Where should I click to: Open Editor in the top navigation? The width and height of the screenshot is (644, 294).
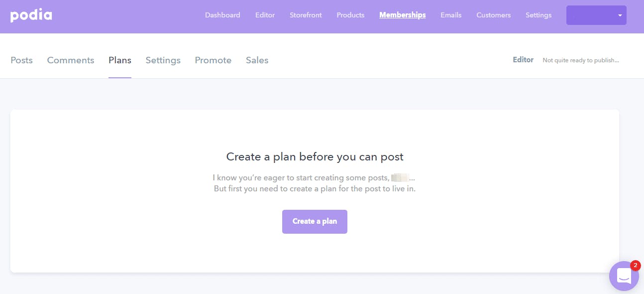click(x=265, y=15)
